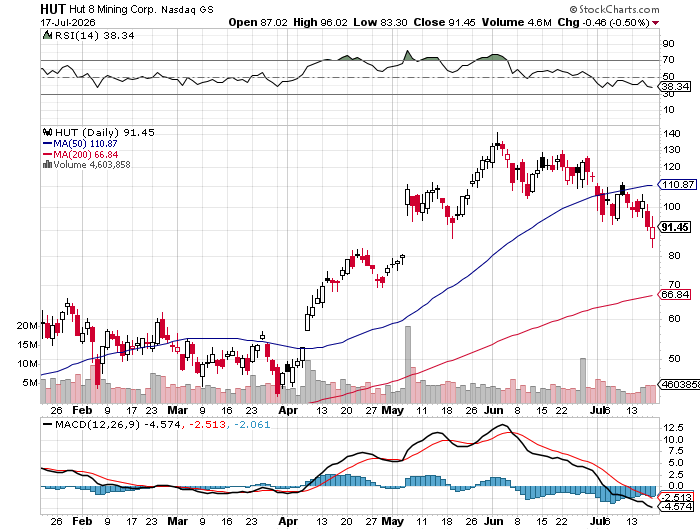The image size is (700, 530).
Task: Click the 17-Jul-2026 date label
Action: (x=68, y=22)
